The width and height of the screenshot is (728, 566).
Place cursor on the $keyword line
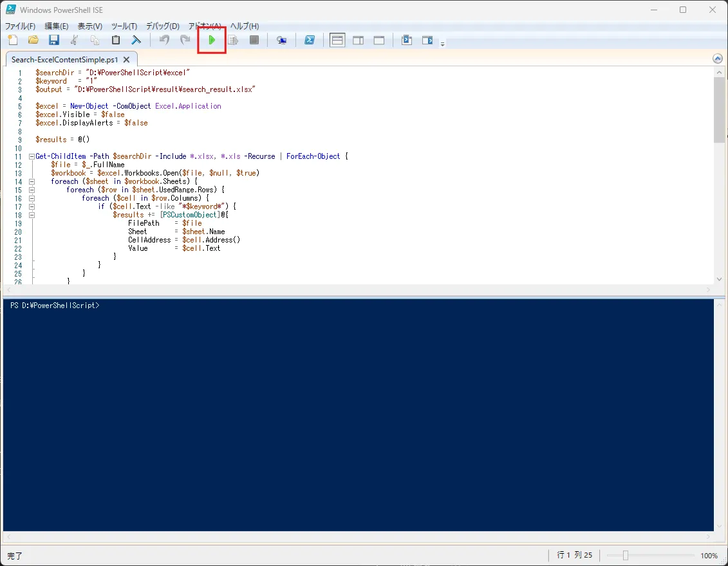[x=66, y=81]
